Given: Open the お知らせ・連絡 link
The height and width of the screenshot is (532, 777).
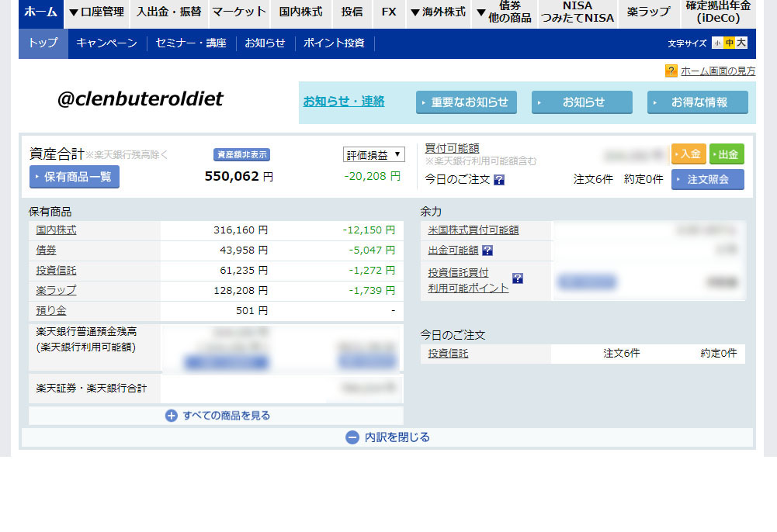Looking at the screenshot, I should coord(344,102).
